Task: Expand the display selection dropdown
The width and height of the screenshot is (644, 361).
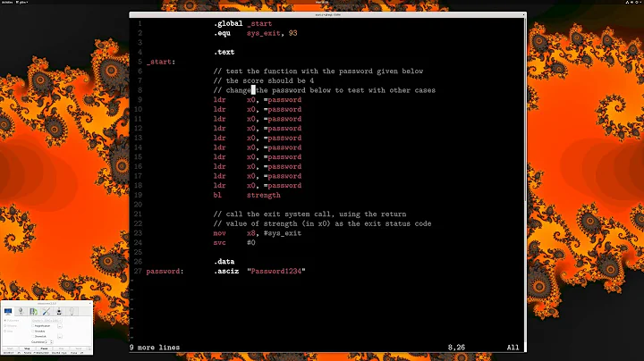Action: [47, 321]
